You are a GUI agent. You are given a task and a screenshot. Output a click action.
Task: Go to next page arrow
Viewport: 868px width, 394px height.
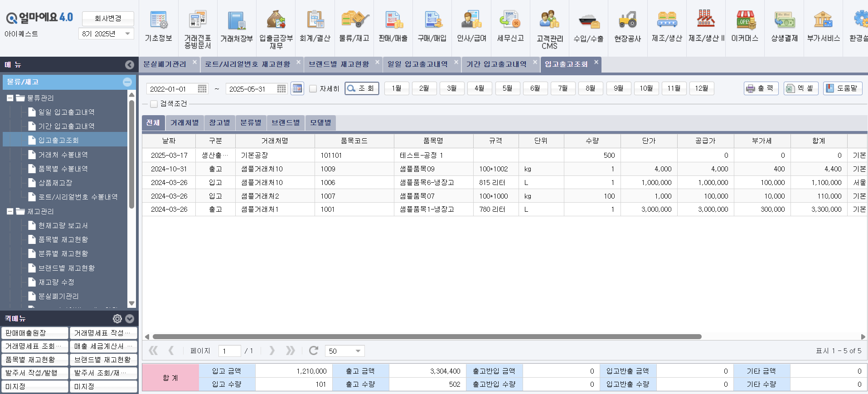tap(272, 350)
